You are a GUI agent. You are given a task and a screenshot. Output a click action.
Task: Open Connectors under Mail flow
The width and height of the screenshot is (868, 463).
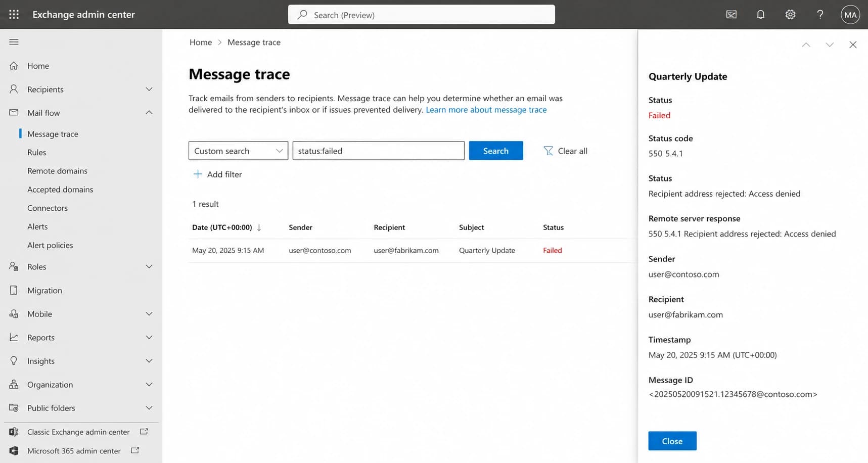[48, 208]
